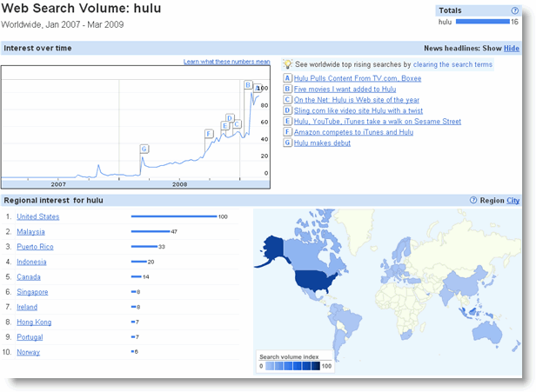Select chart marker D on graph

coord(230,118)
